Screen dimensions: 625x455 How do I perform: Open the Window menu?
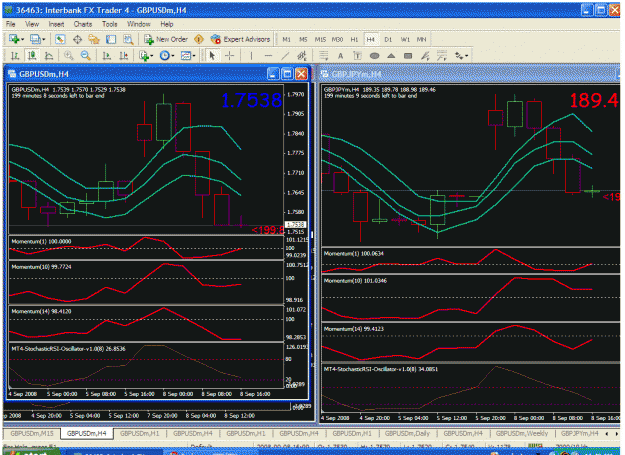pos(138,24)
